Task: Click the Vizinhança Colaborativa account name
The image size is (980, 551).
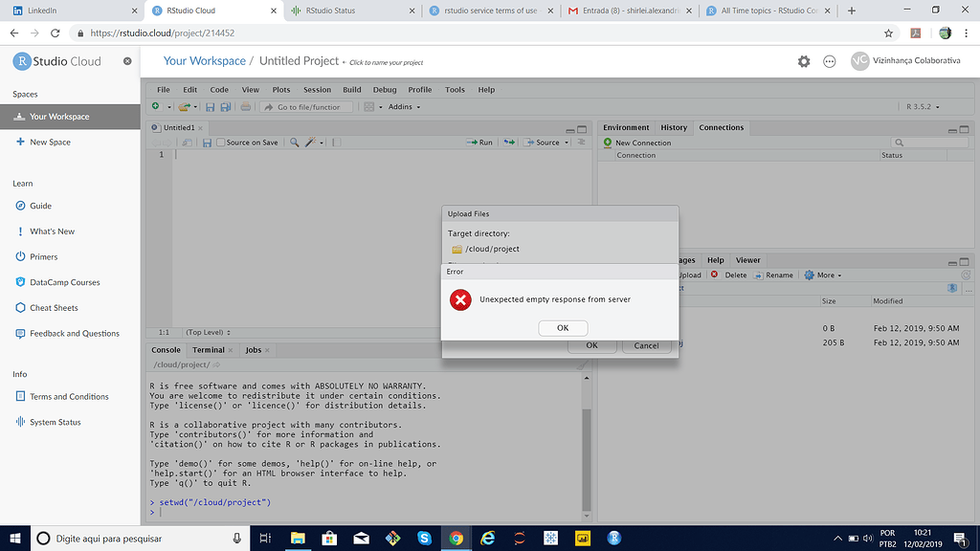Action: (916, 60)
